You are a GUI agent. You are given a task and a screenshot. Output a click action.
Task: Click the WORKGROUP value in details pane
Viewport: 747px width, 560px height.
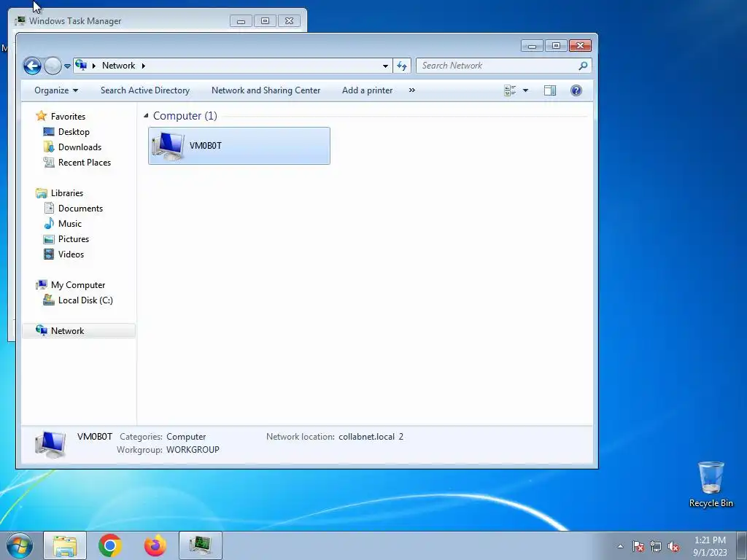193,449
